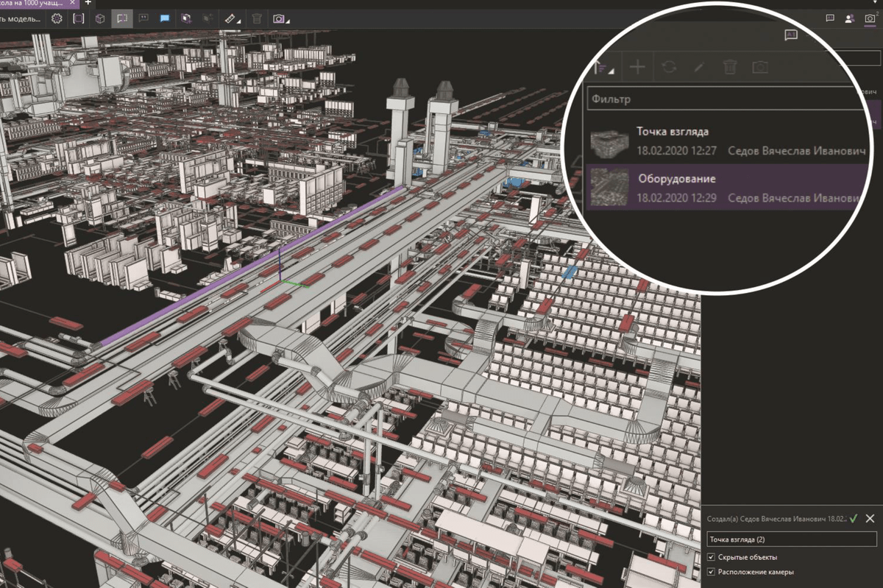Uncheck the Расположение камеры checkbox
The width and height of the screenshot is (883, 588).
coord(711,572)
